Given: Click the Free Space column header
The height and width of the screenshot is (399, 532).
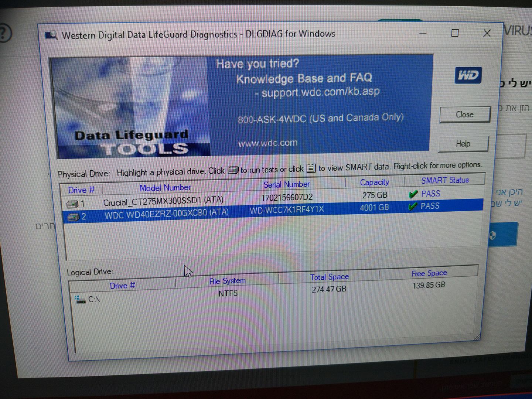Looking at the screenshot, I should pyautogui.click(x=429, y=273).
